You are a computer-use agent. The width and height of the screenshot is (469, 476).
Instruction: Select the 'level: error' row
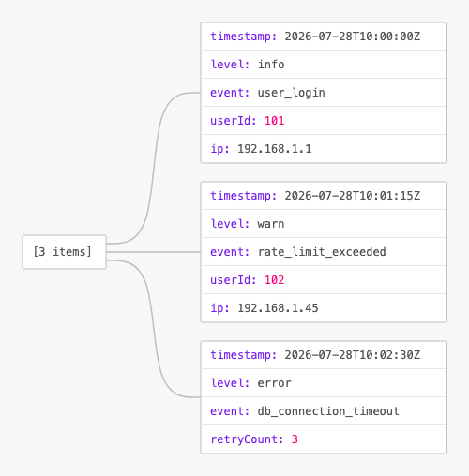324,383
